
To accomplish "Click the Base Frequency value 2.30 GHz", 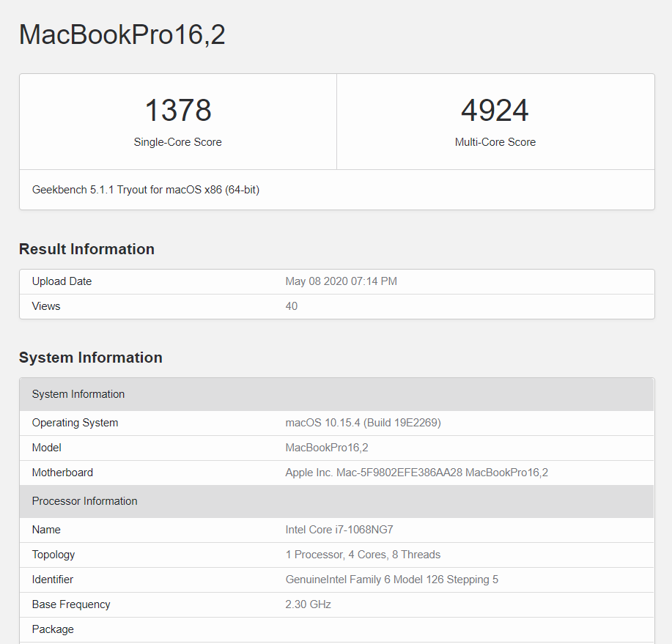I will [308, 604].
